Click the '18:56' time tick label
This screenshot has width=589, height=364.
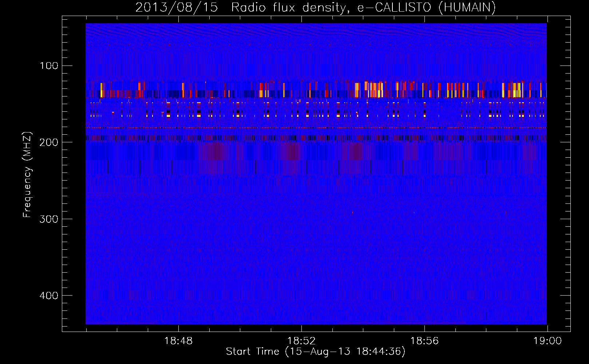[x=424, y=341]
